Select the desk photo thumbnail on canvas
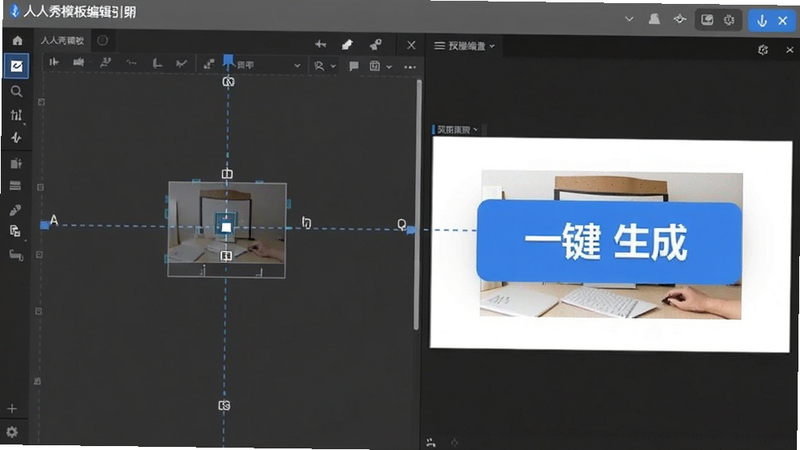The height and width of the screenshot is (450, 800). [227, 230]
